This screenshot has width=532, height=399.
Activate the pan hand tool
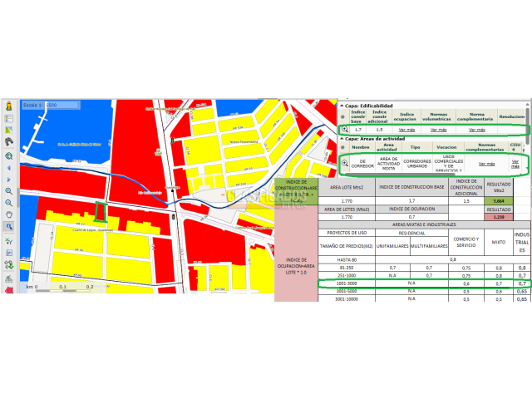pos(8,214)
